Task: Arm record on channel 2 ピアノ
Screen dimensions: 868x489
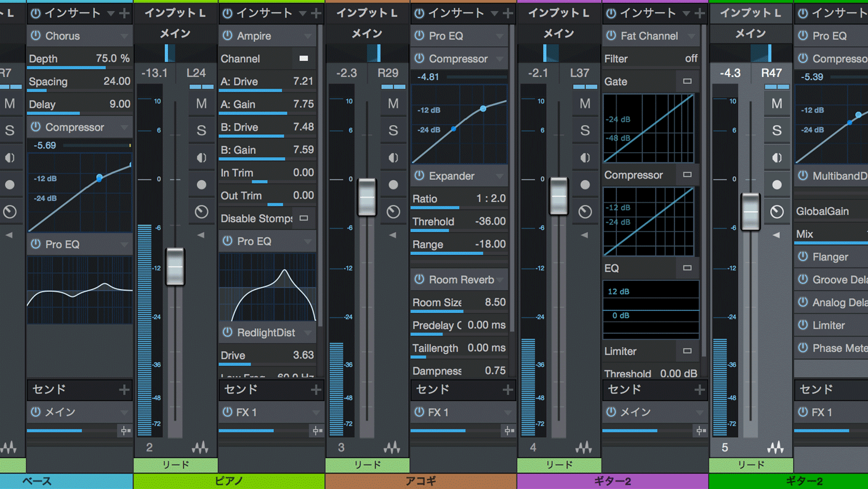Action: [x=201, y=184]
